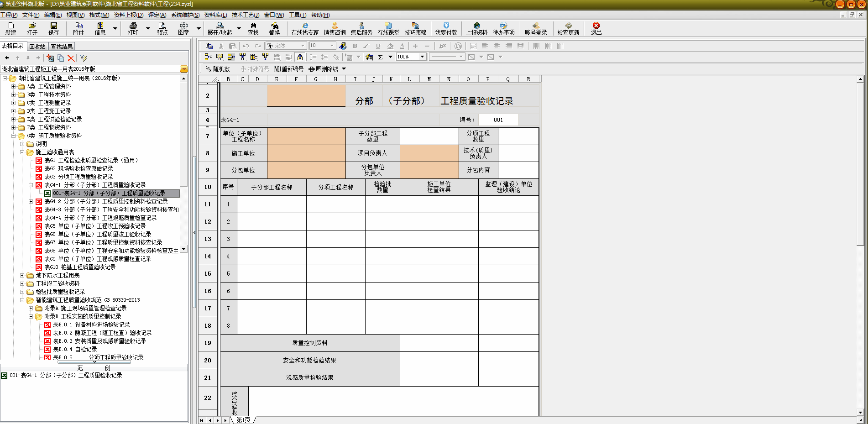The height and width of the screenshot is (424, 868).
Task: Click the red X delete icon in directory toolbar
Action: point(71,58)
